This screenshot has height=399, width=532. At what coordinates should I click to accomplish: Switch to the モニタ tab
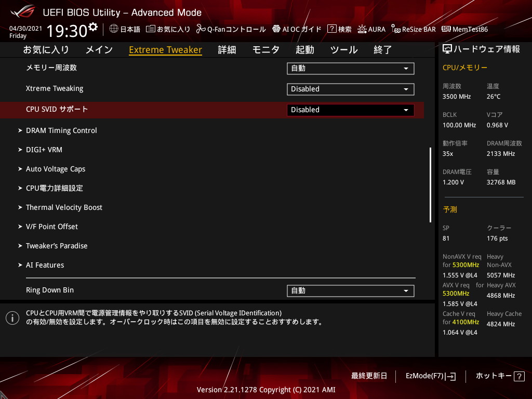[265, 50]
